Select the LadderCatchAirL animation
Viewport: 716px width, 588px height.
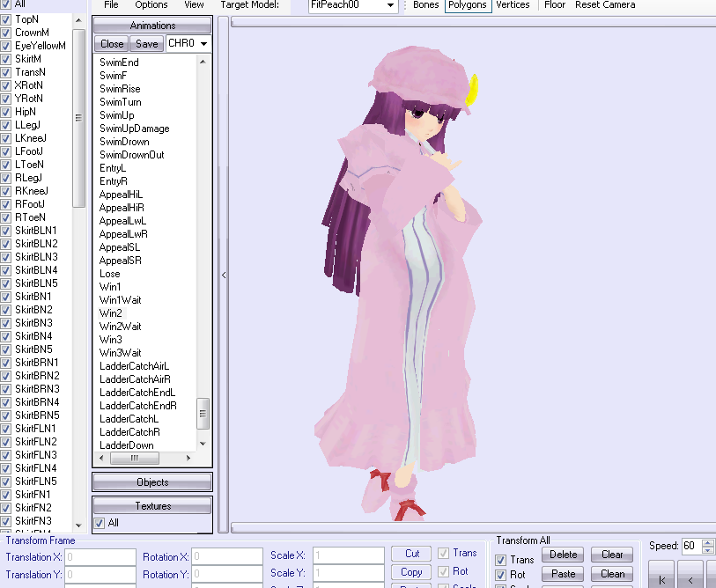[x=134, y=366]
